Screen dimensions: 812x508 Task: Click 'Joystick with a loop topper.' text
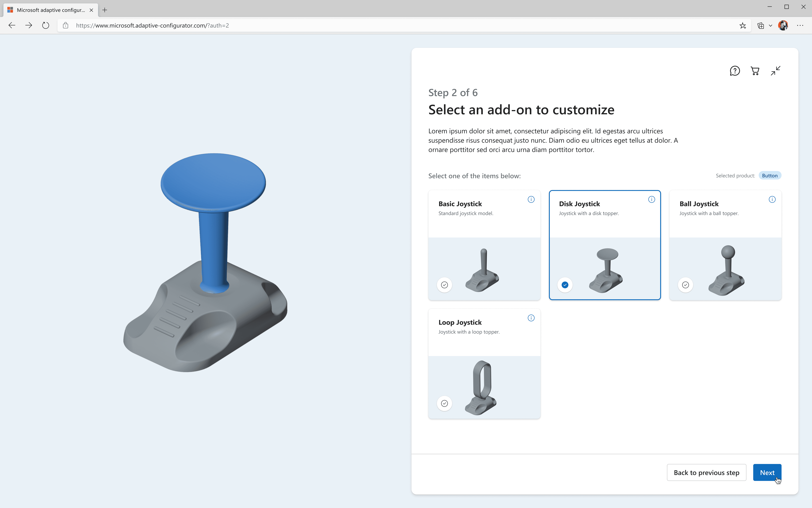[469, 332]
